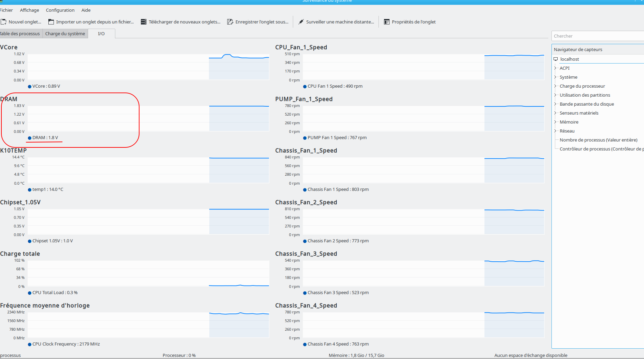Expand the Senseurs matériels node
The height and width of the screenshot is (359, 644).
point(555,113)
